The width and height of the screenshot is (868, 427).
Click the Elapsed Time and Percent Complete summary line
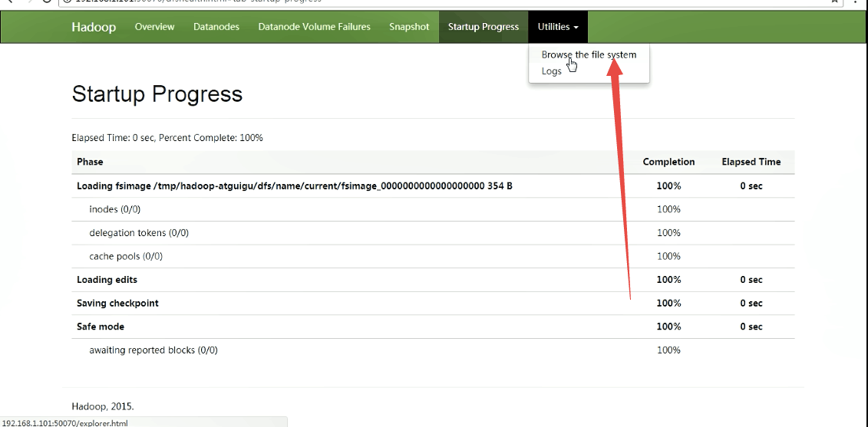pyautogui.click(x=167, y=138)
